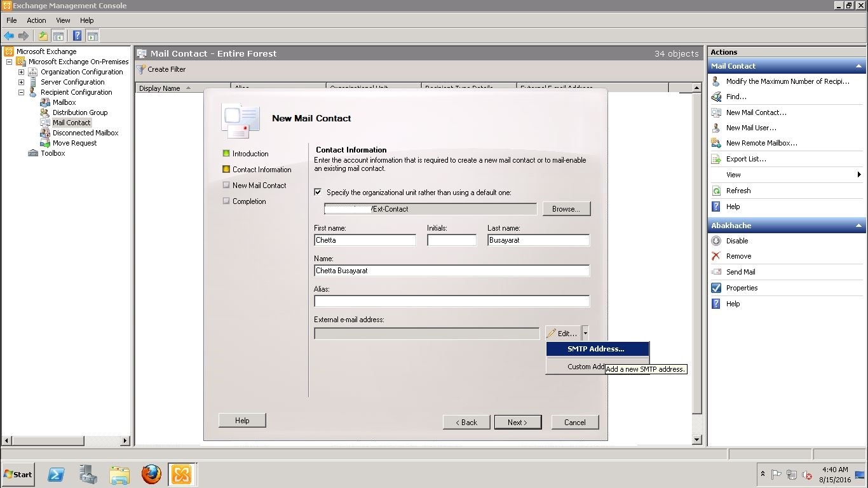Screen dimensions: 868x488
Task: Click the blue Help question-mark toolbar icon
Action: coord(77,36)
